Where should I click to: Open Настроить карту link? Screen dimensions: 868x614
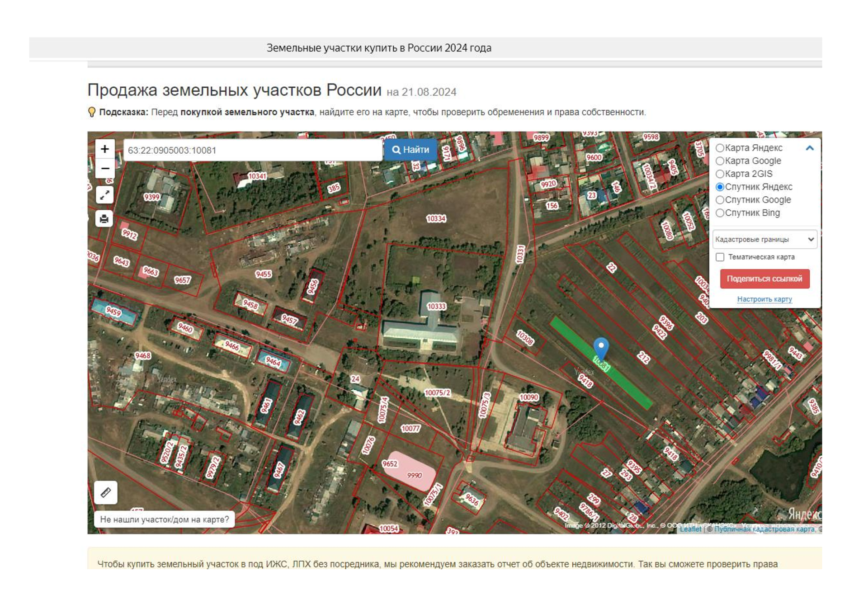click(764, 299)
